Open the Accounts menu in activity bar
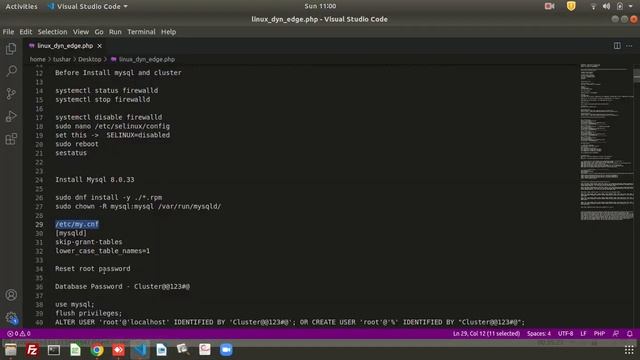The height and width of the screenshot is (360, 640). point(11,295)
